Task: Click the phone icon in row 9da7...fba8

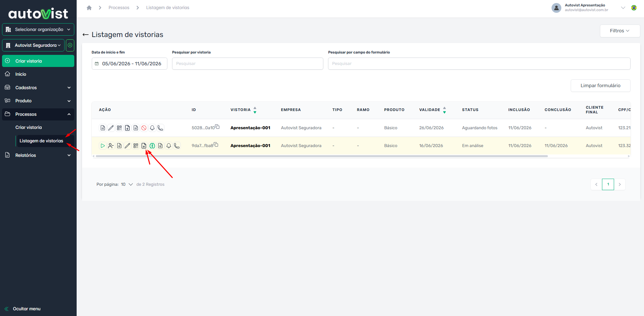Action: point(177,146)
